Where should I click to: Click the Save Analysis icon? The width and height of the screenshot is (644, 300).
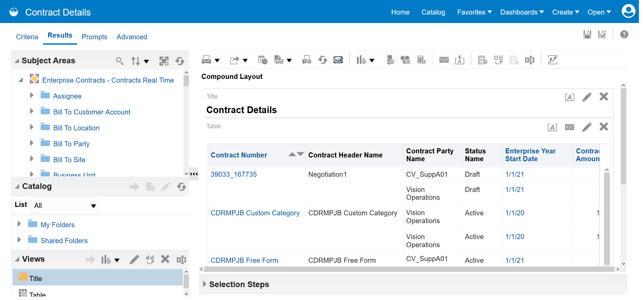587,34
